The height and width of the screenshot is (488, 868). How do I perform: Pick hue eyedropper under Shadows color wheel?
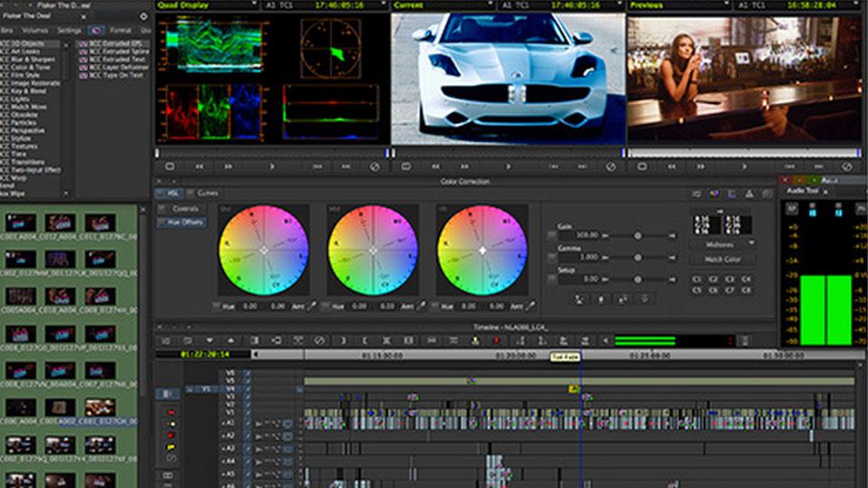(312, 307)
